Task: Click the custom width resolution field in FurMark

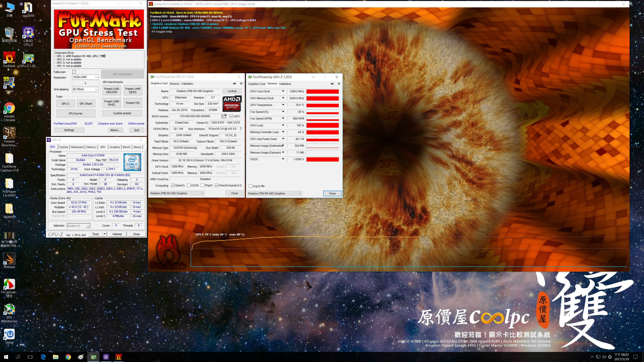Action: (x=77, y=83)
